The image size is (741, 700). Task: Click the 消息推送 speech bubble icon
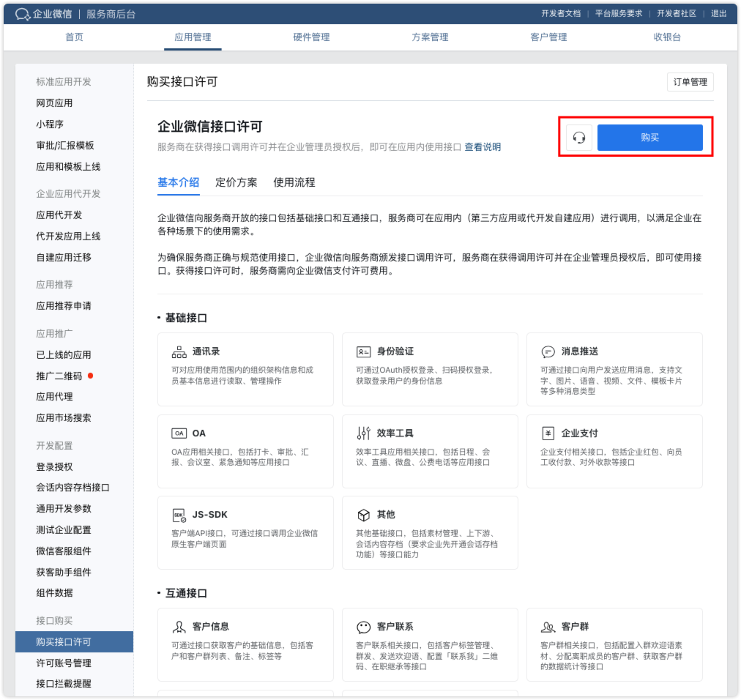548,352
